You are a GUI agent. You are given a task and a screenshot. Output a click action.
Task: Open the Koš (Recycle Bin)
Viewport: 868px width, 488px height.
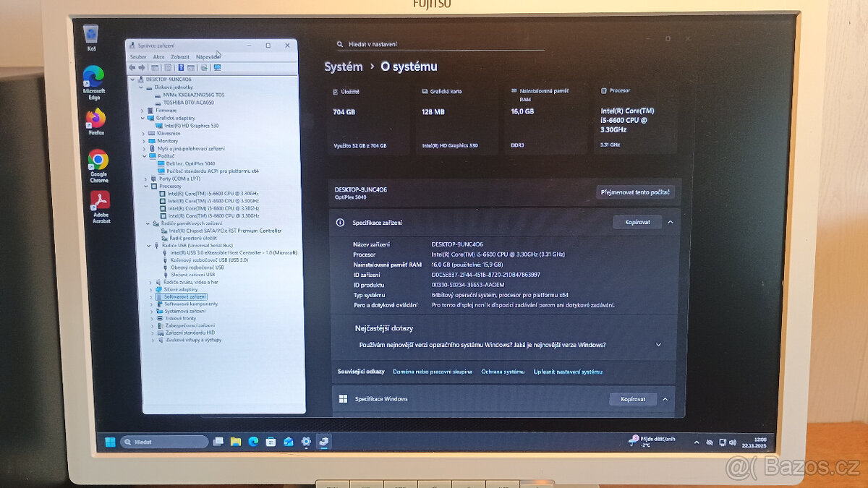point(91,35)
